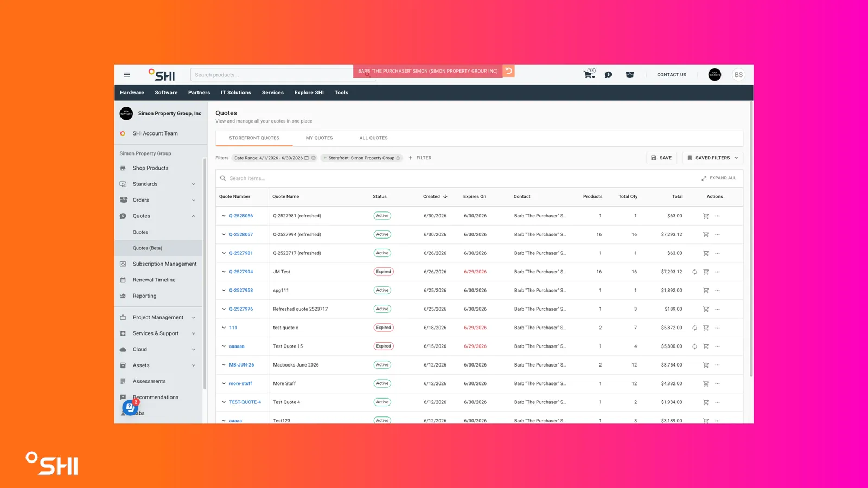Open the Software menu

(166, 93)
